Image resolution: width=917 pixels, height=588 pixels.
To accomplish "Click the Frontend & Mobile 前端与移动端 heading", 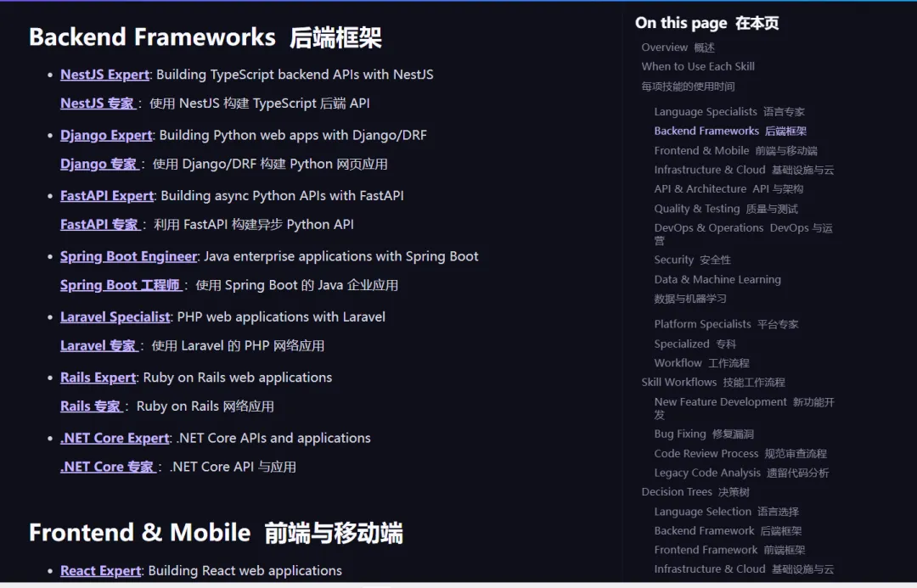I will pos(216,533).
